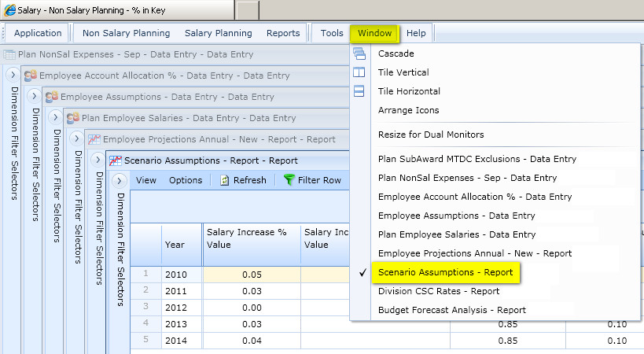Click the 0.00 cell for year 2012
Screen dimensions: 644x354
pos(252,308)
